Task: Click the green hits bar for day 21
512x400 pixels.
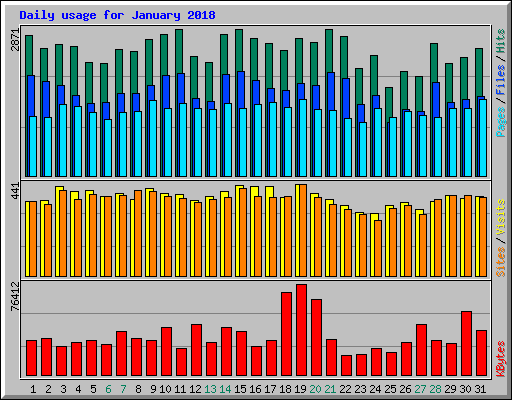Action: pos(329,51)
